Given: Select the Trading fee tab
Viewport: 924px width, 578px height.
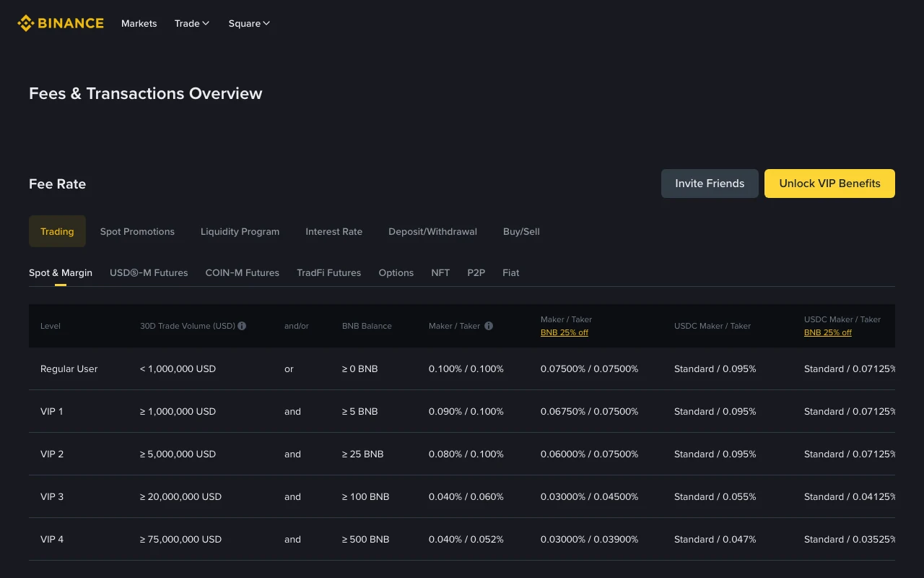Looking at the screenshot, I should pyautogui.click(x=57, y=231).
